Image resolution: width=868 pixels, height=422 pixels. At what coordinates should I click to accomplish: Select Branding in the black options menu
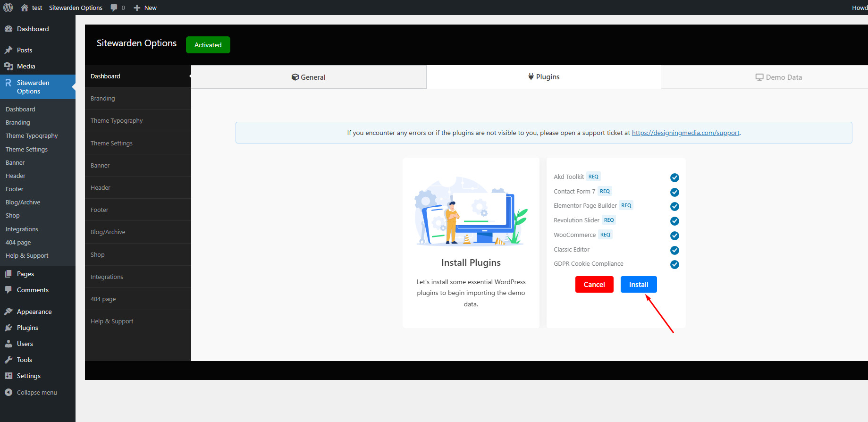[138, 98]
